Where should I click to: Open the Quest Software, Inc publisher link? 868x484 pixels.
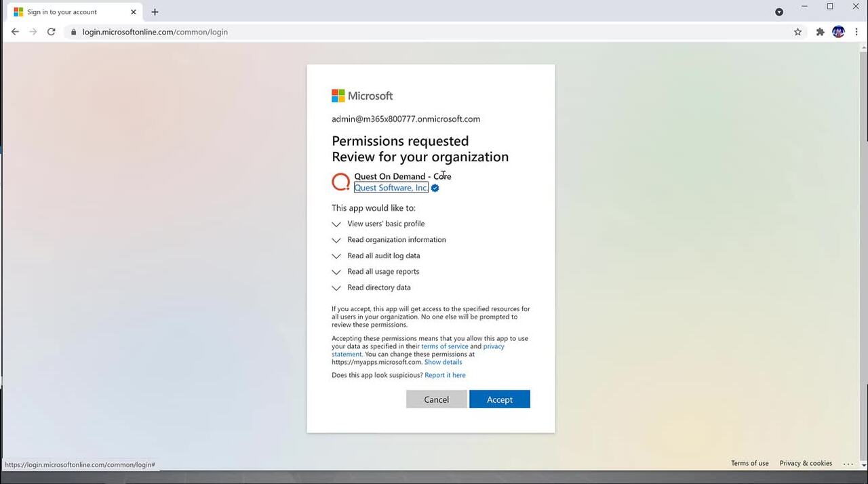click(x=391, y=188)
